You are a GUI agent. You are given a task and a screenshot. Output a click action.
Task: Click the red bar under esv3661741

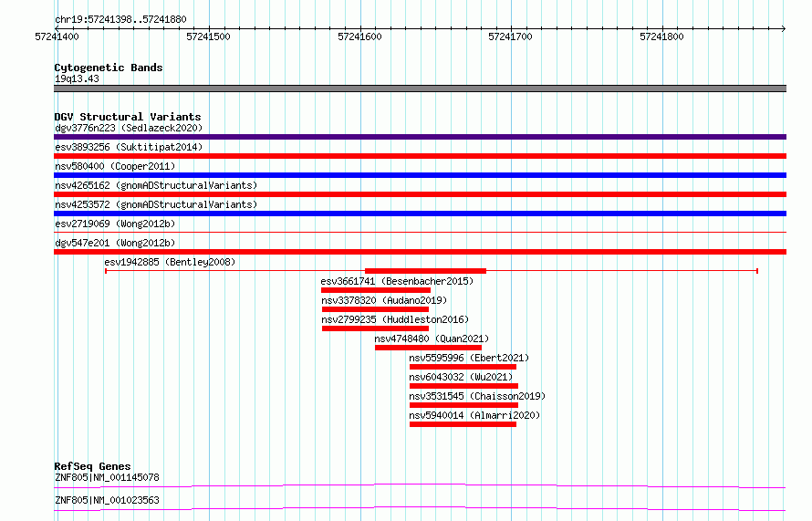point(376,290)
